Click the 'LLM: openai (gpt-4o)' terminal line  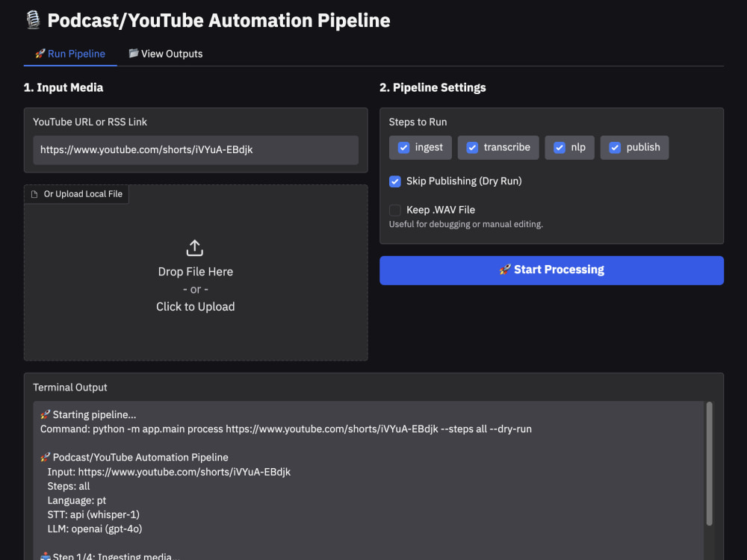point(95,529)
